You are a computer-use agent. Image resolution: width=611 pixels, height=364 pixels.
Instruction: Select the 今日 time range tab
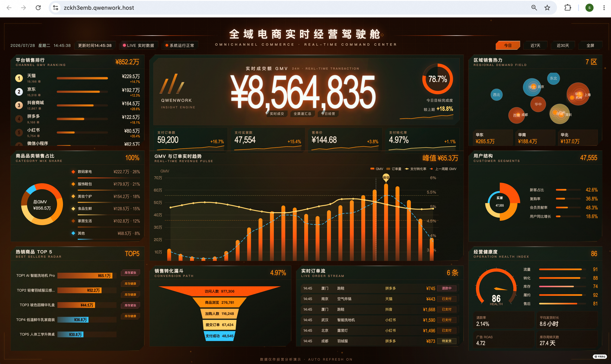(508, 45)
